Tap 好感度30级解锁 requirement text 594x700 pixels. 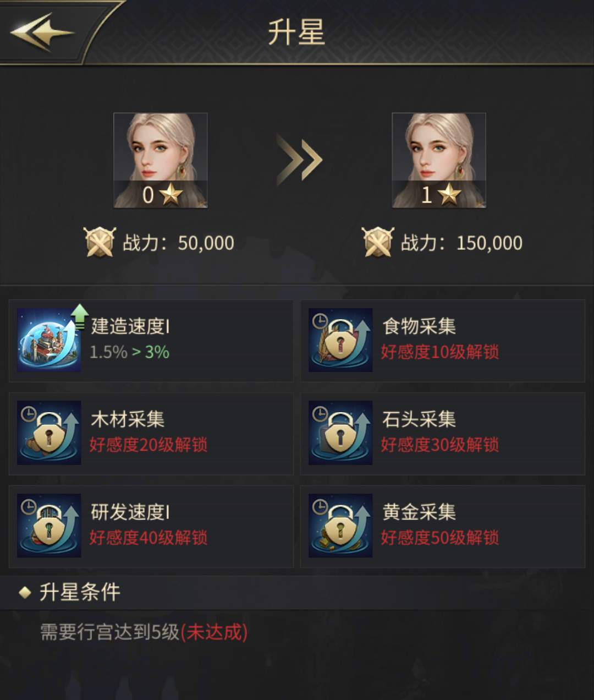[440, 445]
